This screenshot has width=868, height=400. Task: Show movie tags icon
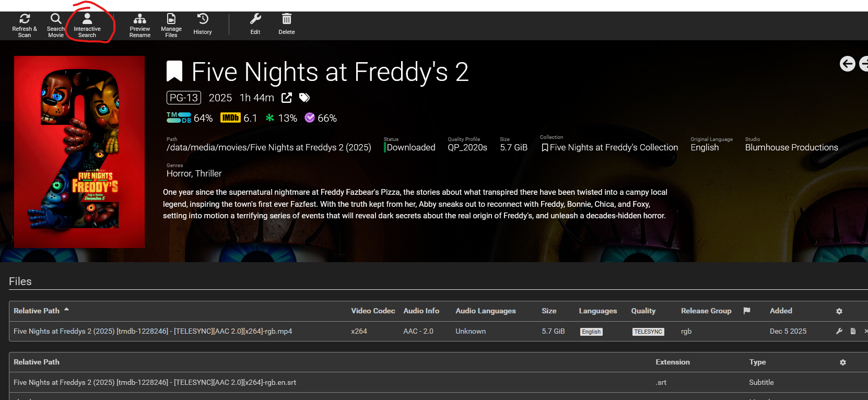(304, 98)
